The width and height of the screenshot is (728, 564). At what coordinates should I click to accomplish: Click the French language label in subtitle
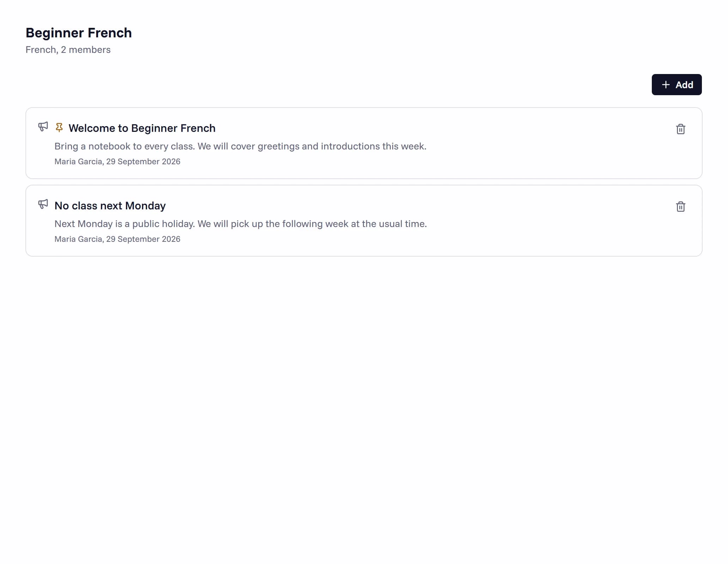tap(41, 50)
